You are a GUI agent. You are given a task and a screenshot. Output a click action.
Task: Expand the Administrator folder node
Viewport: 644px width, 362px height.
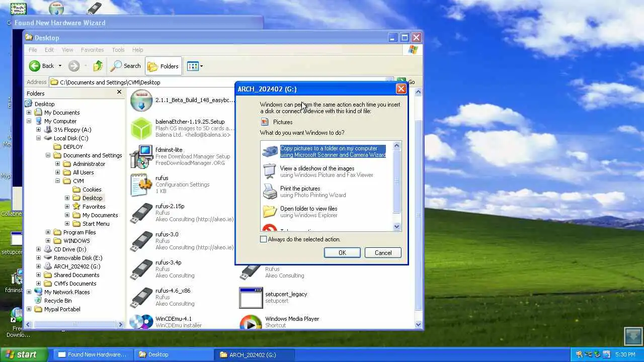tap(57, 164)
